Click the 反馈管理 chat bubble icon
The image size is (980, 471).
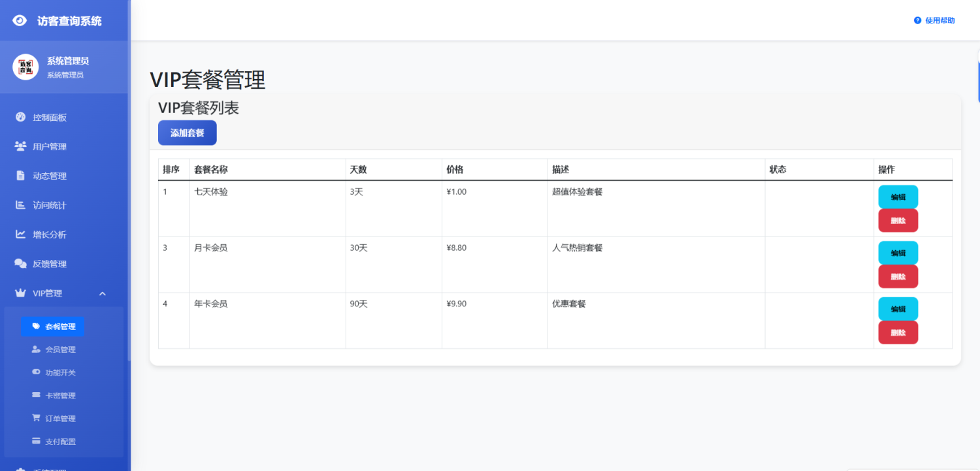coord(19,264)
